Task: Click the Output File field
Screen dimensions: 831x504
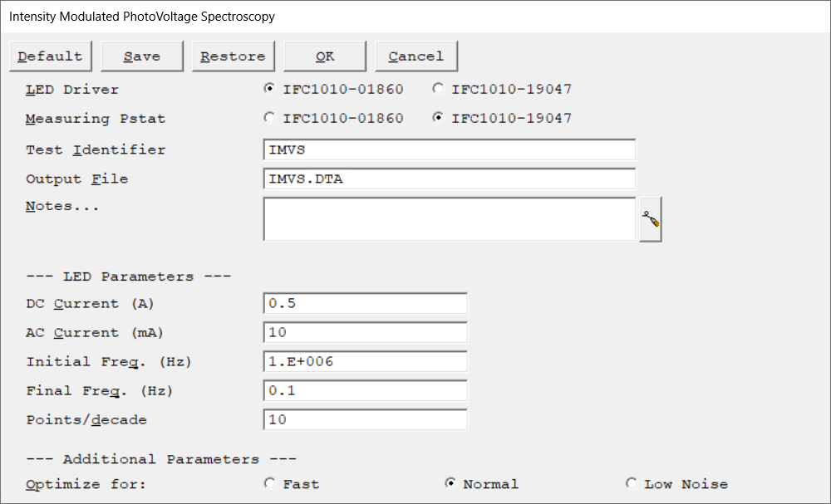Action: 449,179
